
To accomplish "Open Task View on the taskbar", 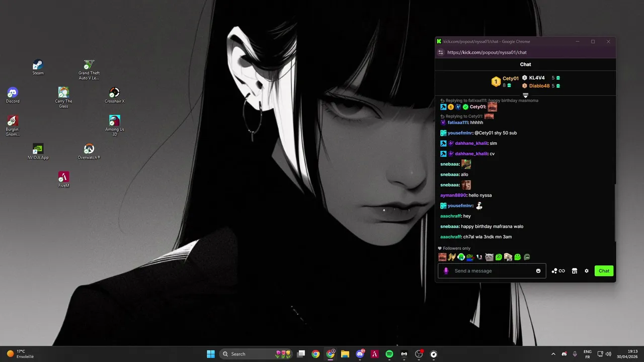I will [301, 354].
